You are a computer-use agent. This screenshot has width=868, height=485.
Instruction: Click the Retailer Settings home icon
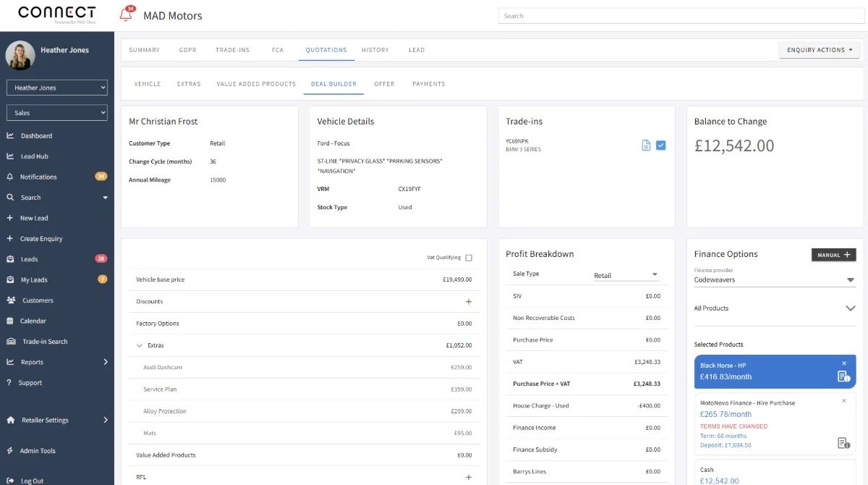click(10, 420)
